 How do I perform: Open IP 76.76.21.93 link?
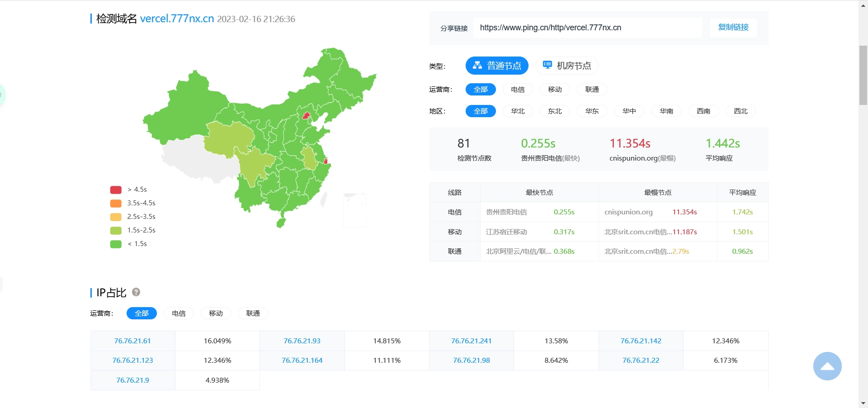point(302,341)
